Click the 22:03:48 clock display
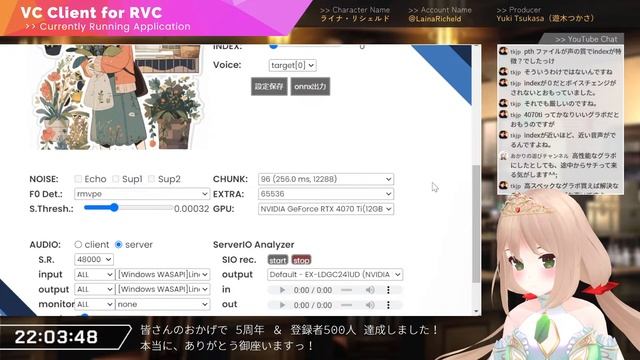This screenshot has width=640, height=360. [56, 337]
